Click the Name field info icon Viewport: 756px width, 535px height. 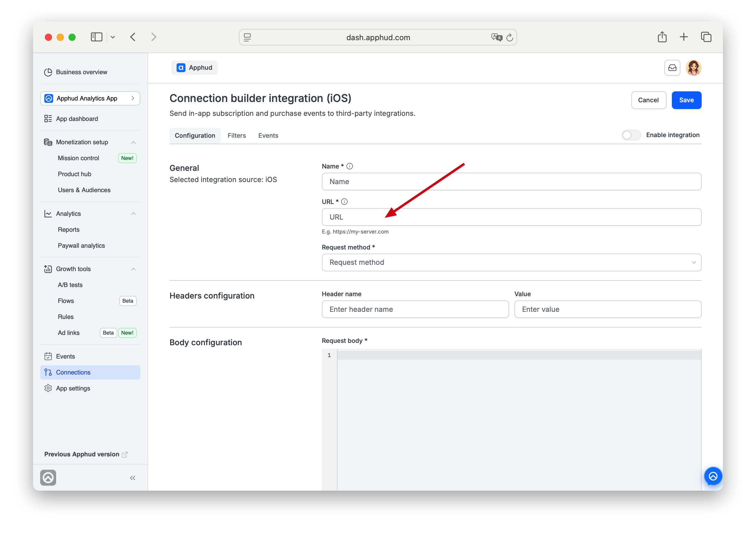(x=350, y=166)
